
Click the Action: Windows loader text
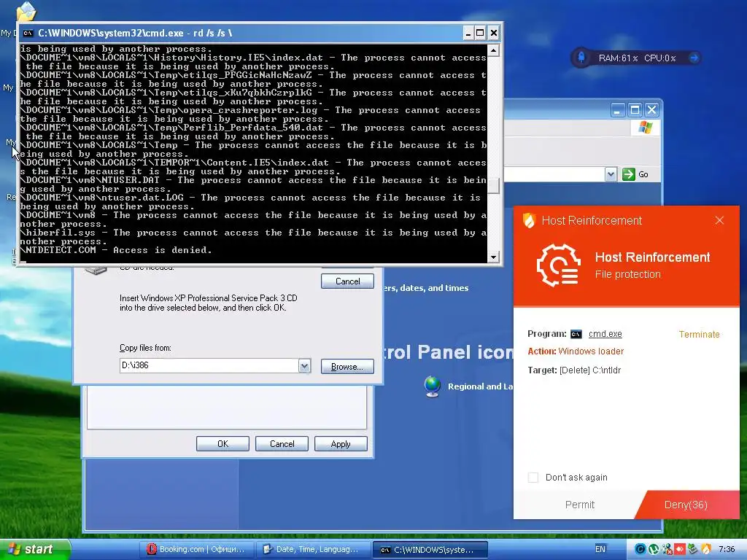(x=576, y=351)
